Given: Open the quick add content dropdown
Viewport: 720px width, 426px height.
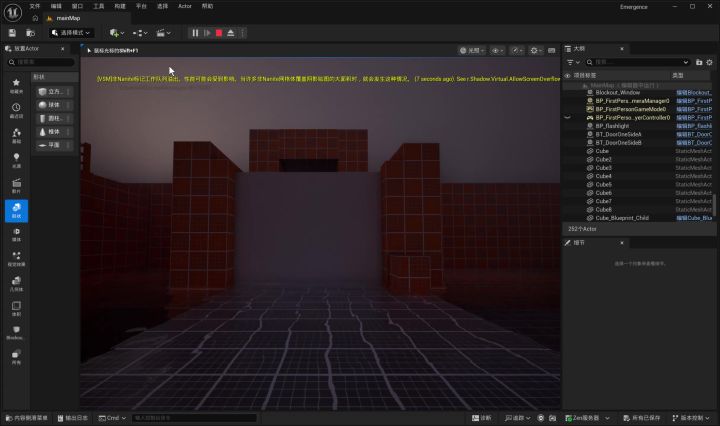Looking at the screenshot, I should coord(117,33).
